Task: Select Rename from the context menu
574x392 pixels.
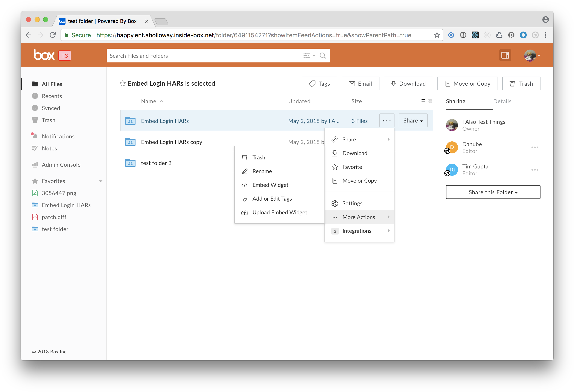Action: pos(262,171)
